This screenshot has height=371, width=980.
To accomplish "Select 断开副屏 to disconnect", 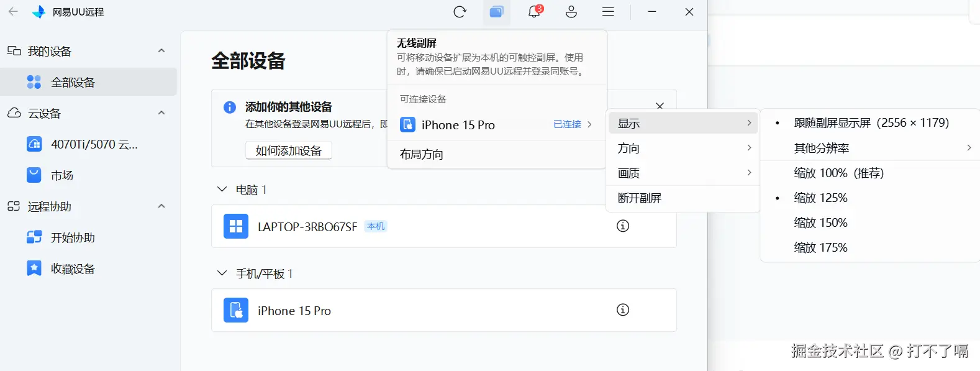I will point(683,198).
